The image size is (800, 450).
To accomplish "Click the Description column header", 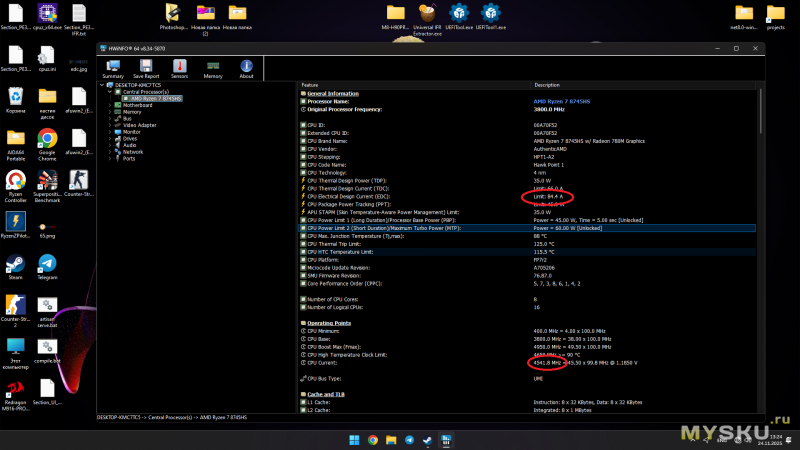I will click(547, 85).
